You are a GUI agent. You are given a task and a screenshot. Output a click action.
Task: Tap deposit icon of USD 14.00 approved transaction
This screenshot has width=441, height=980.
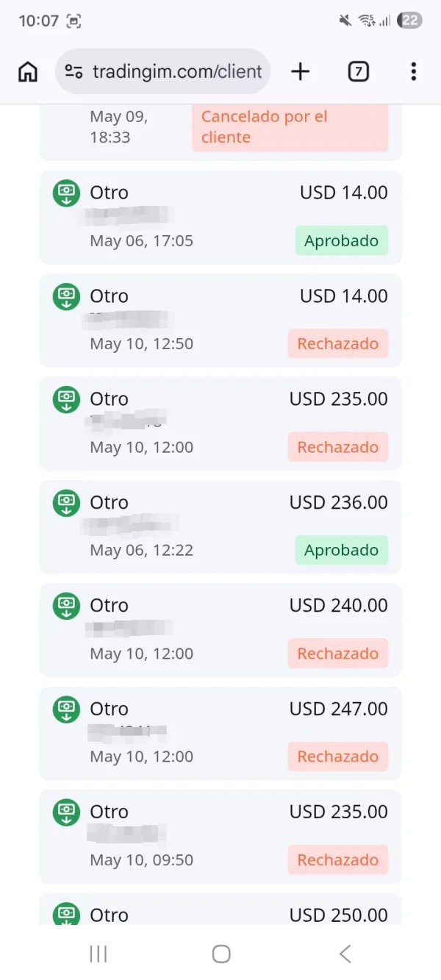click(66, 193)
